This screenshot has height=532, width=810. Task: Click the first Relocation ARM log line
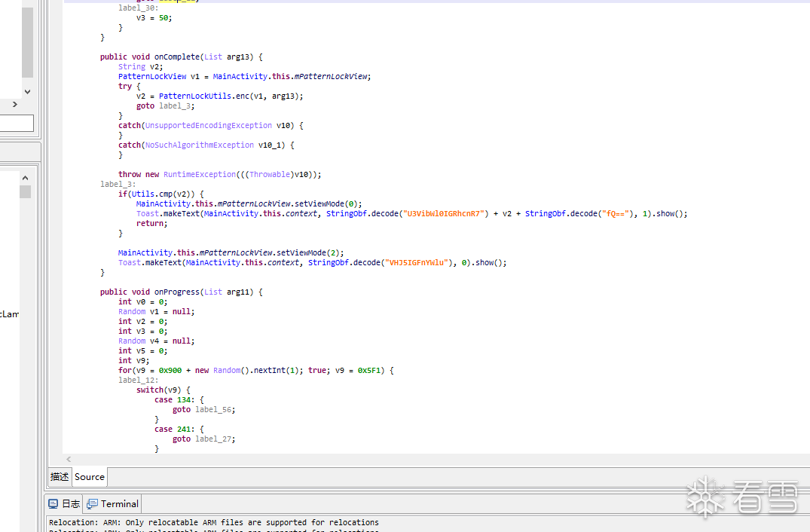click(x=214, y=523)
